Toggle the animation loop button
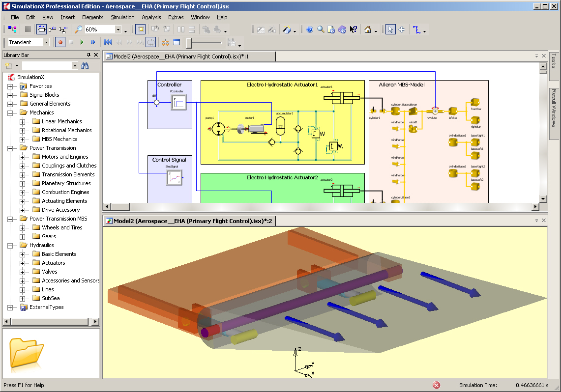 click(151, 42)
